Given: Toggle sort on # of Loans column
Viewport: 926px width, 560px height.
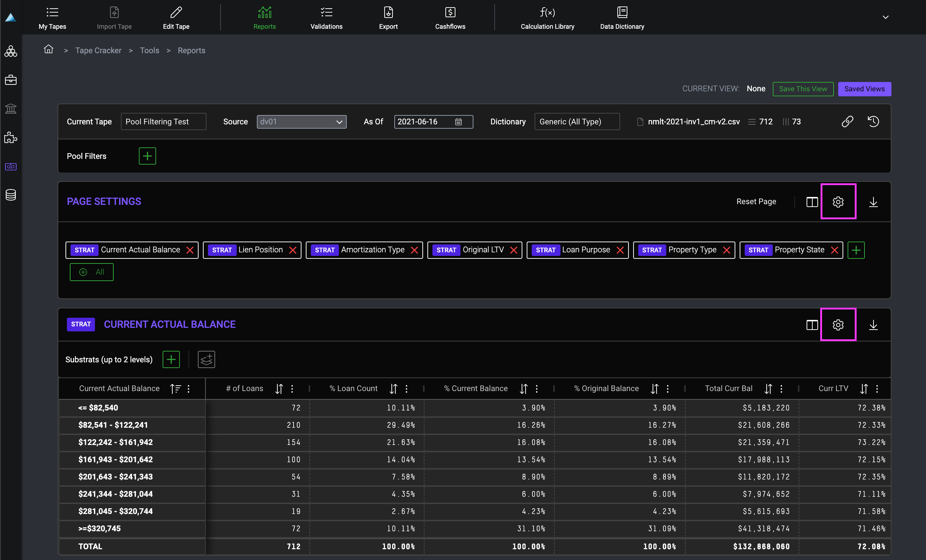Looking at the screenshot, I should coord(278,388).
